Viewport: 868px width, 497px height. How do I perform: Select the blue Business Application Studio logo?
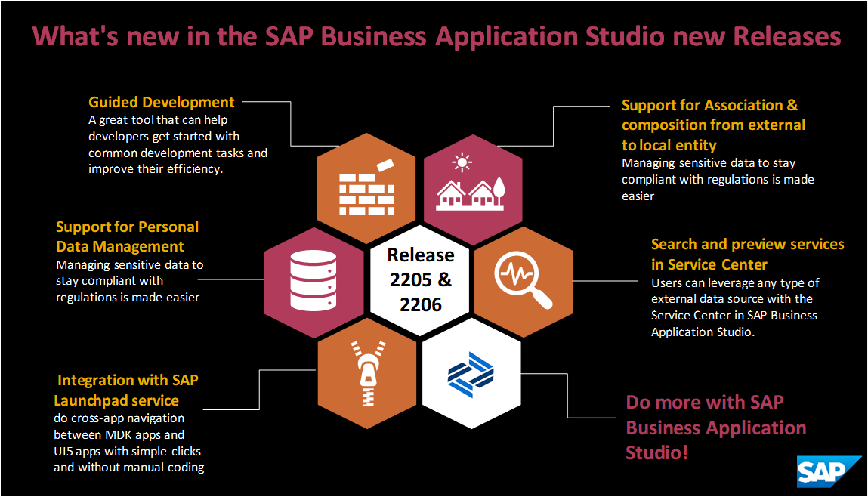tap(471, 374)
